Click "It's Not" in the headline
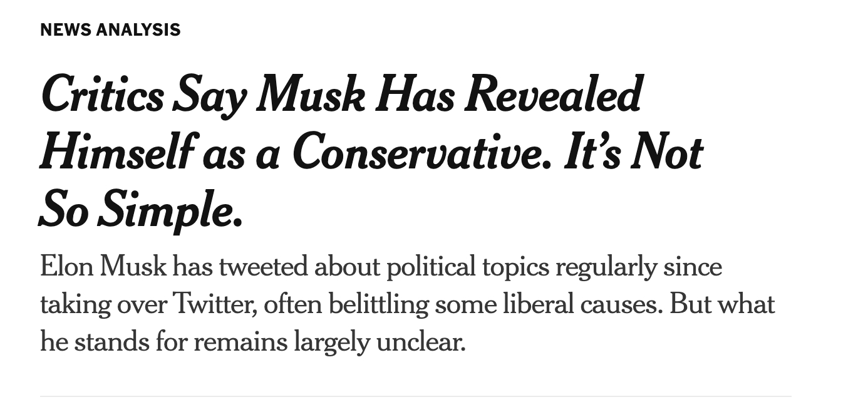This screenshot has width=868, height=402. tap(633, 152)
